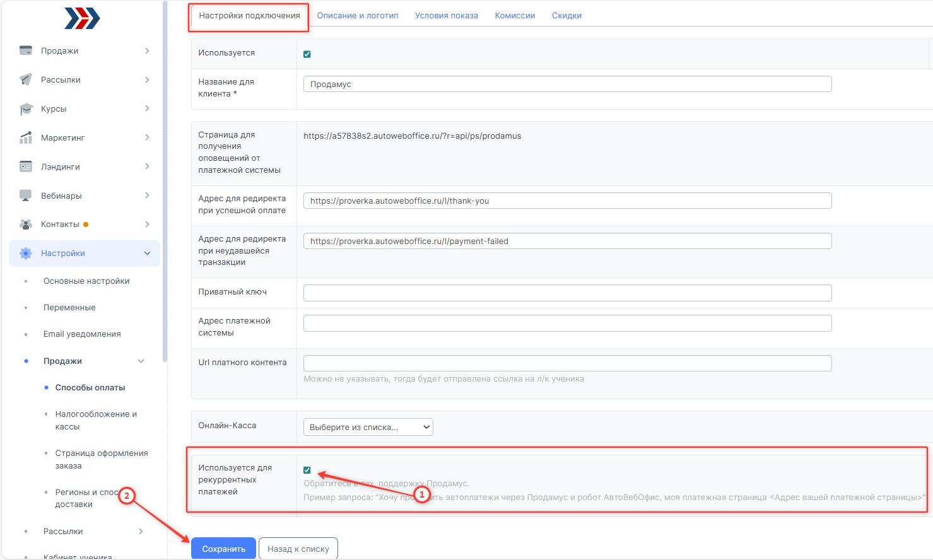Open the Онлайн-Касса dropdown list
This screenshot has width=933, height=560.
click(368, 427)
